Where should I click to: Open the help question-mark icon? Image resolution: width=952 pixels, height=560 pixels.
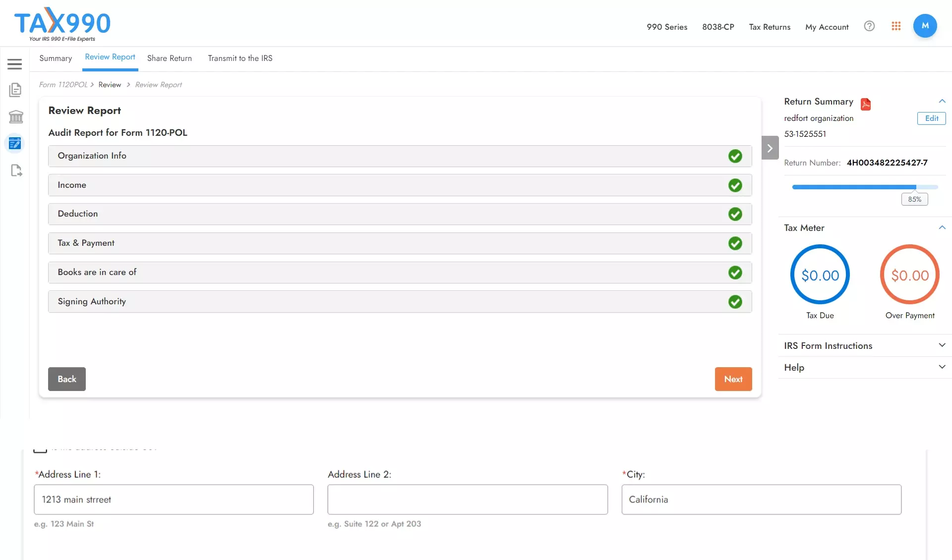pyautogui.click(x=869, y=26)
